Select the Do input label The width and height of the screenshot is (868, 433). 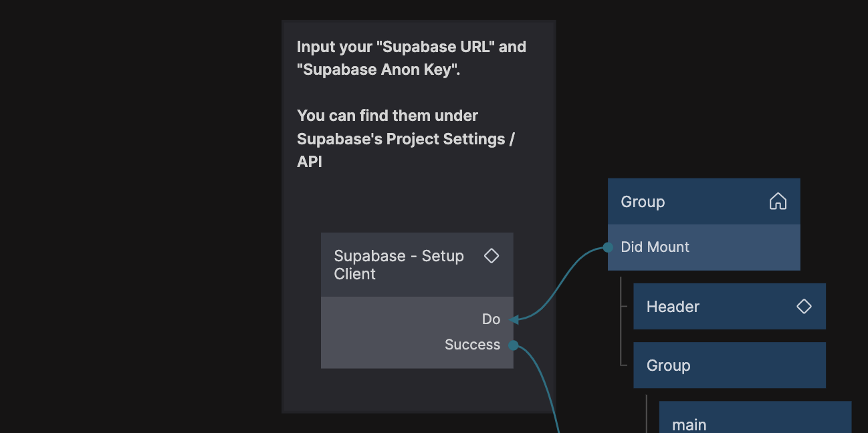point(491,319)
